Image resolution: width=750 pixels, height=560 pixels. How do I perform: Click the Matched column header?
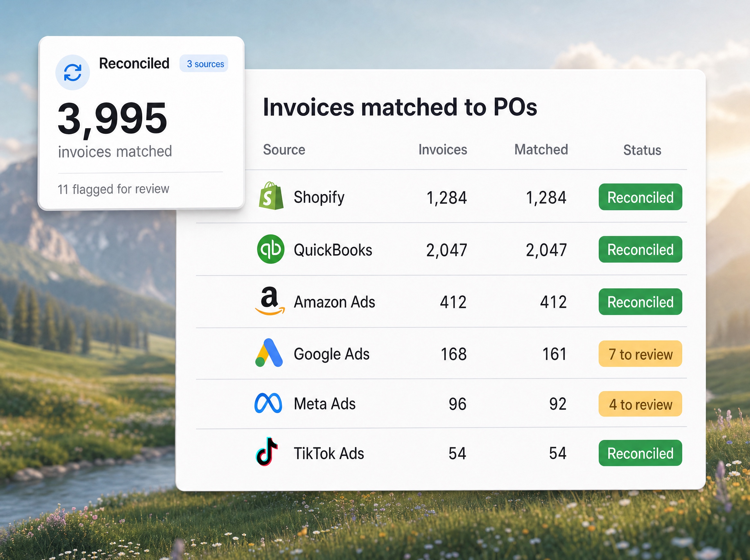pos(541,150)
